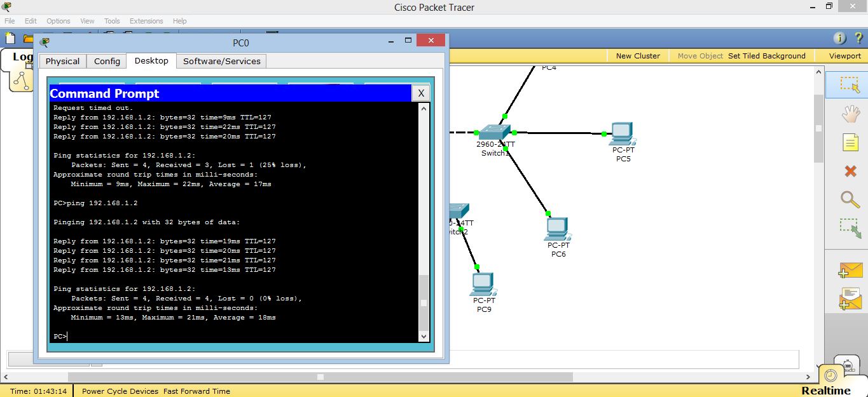This screenshot has width=868, height=397.
Task: Switch to the Physical tab in PC0
Action: click(62, 61)
